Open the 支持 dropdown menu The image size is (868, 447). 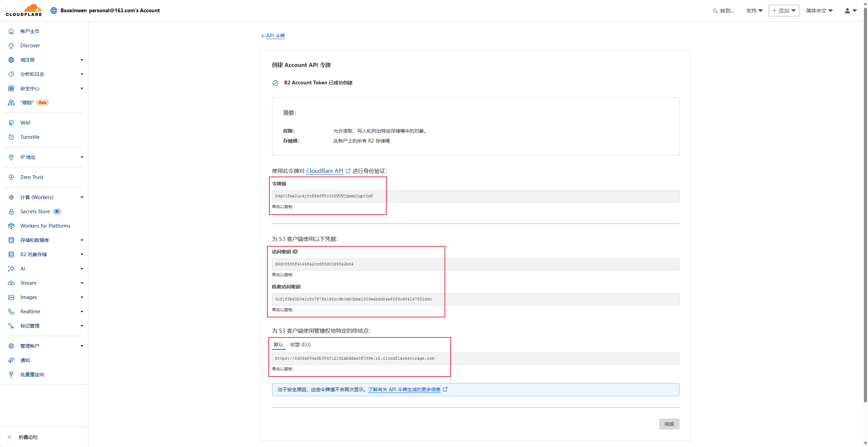754,11
